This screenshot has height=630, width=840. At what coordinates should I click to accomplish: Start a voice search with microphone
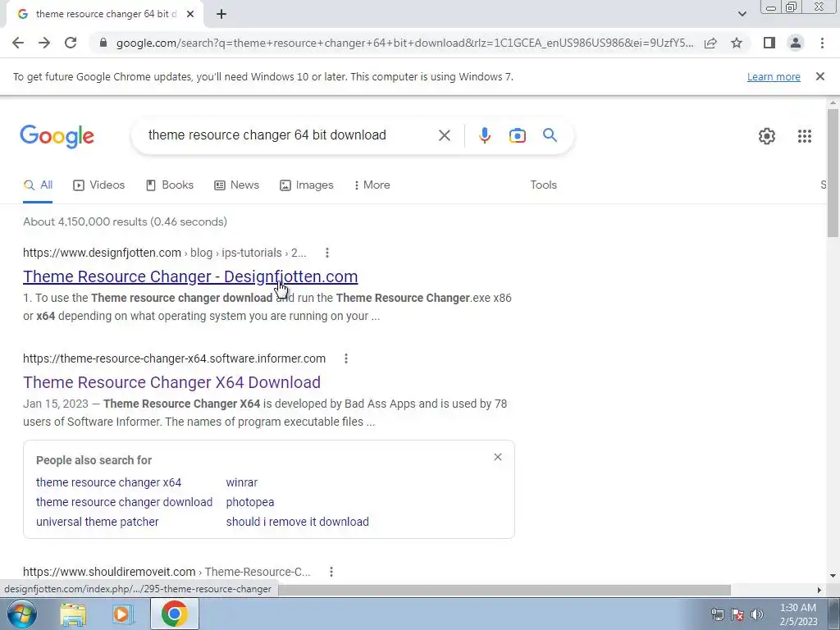(x=484, y=135)
